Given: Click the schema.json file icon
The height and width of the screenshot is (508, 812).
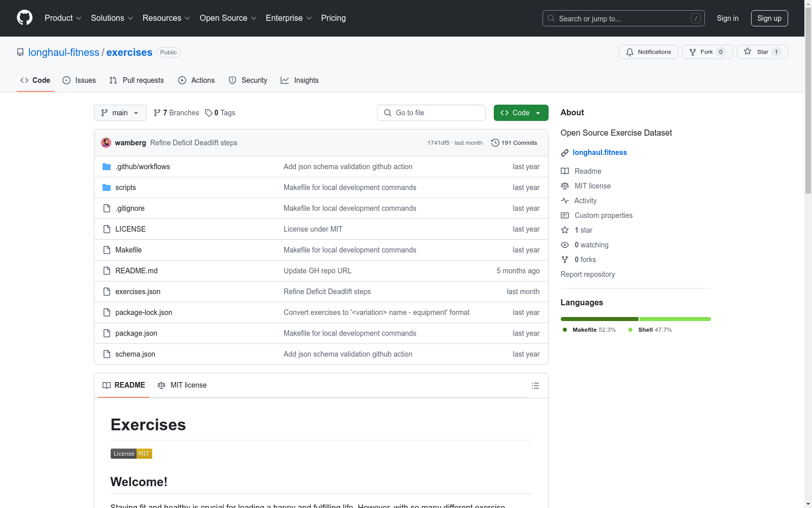Looking at the screenshot, I should [107, 354].
